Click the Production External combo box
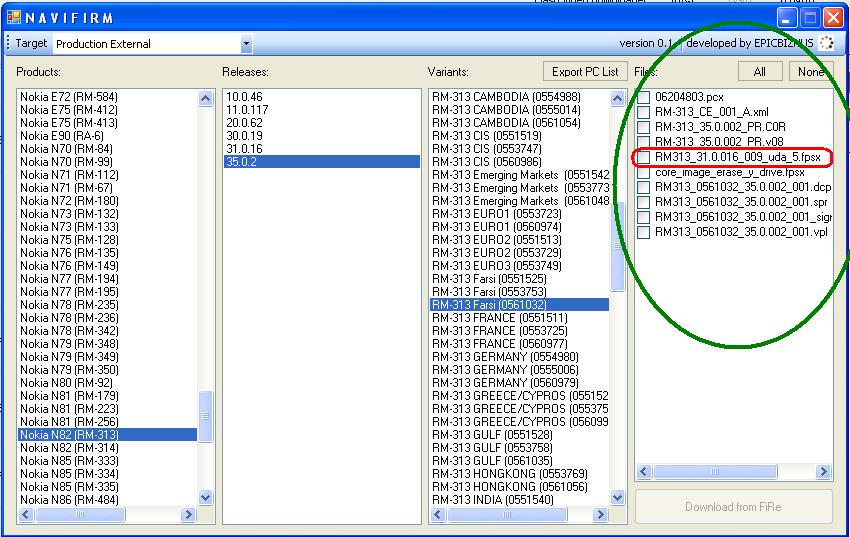Screen dimensions: 850x537 click(152, 44)
